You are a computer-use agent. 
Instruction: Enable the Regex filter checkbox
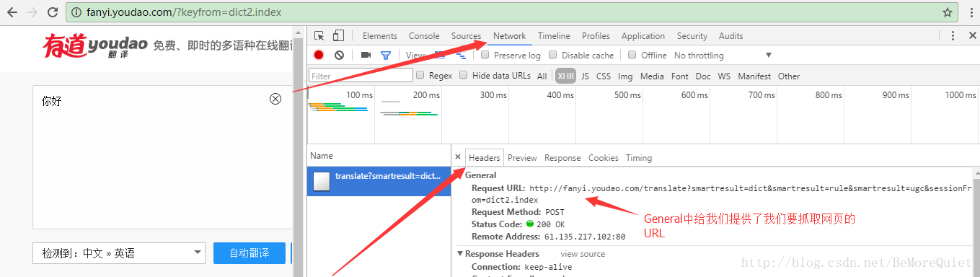[x=420, y=75]
